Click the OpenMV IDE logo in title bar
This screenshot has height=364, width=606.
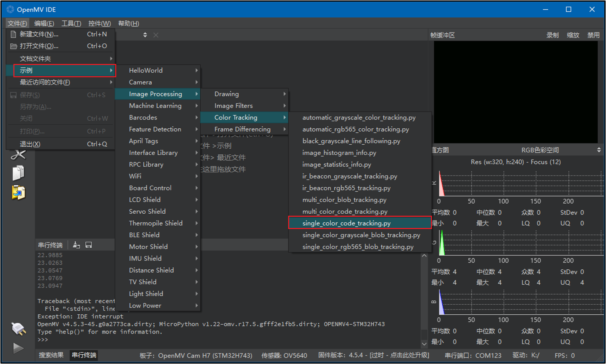click(x=10, y=9)
